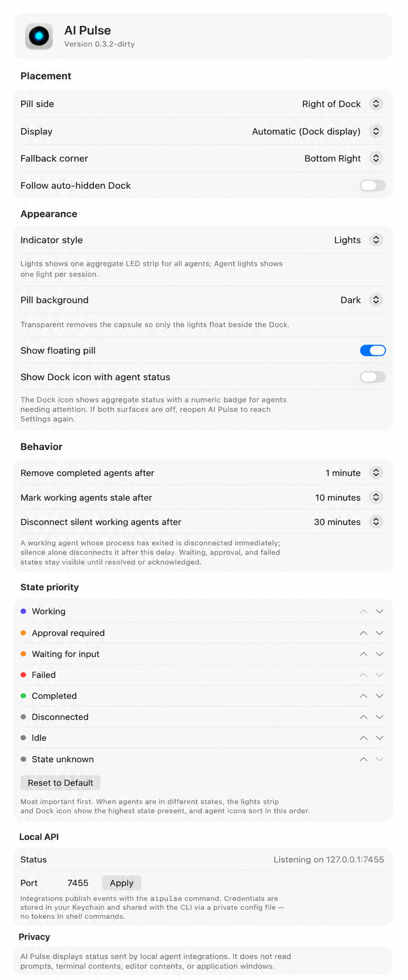Move Approval required down in priority
The image size is (408, 980).
click(x=380, y=633)
